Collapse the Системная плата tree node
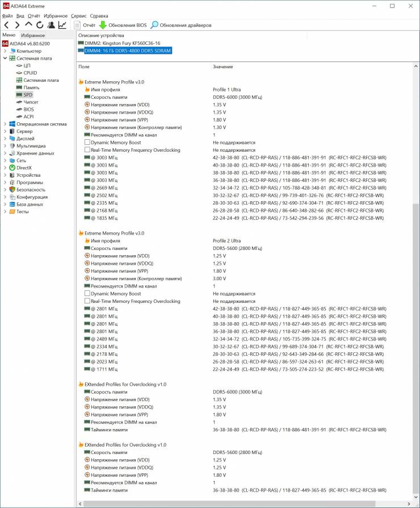Screen dimensions: 420x508 coord(5,59)
